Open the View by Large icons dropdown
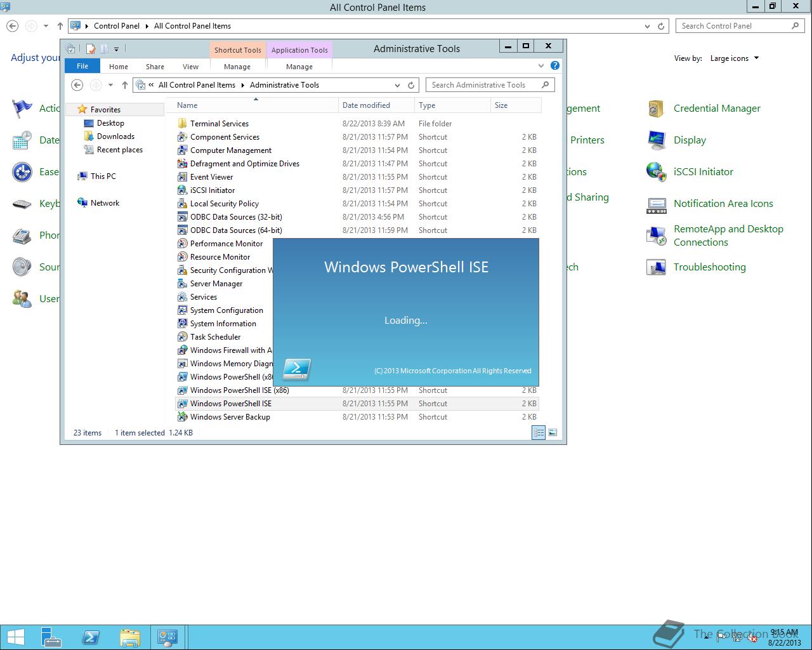Screen dimensions: 812x650 tap(735, 58)
